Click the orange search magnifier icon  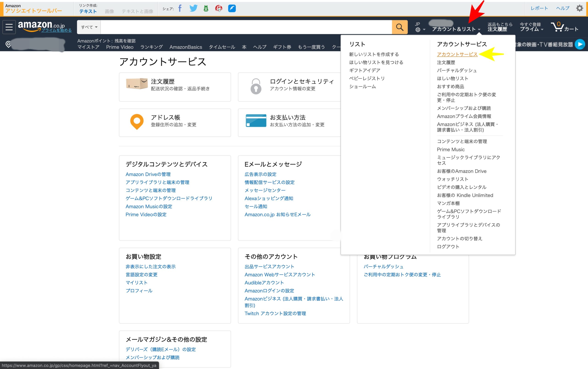pyautogui.click(x=400, y=27)
